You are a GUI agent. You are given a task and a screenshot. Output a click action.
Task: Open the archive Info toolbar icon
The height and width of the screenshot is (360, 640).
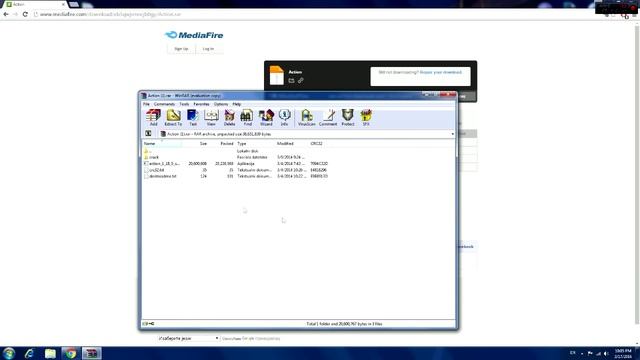click(x=284, y=118)
